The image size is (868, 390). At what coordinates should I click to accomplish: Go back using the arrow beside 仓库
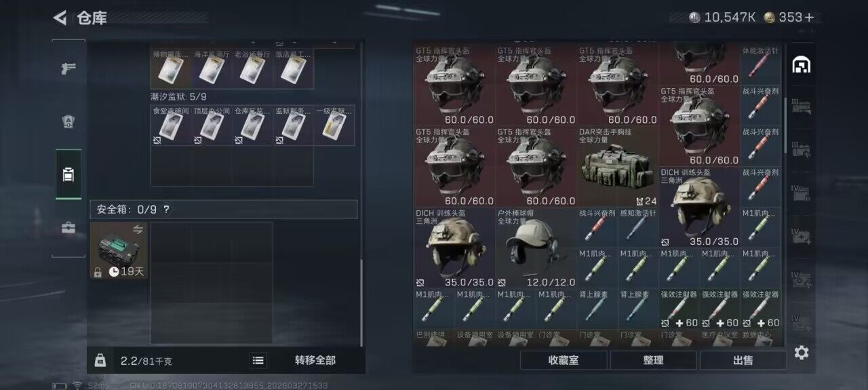[60, 18]
